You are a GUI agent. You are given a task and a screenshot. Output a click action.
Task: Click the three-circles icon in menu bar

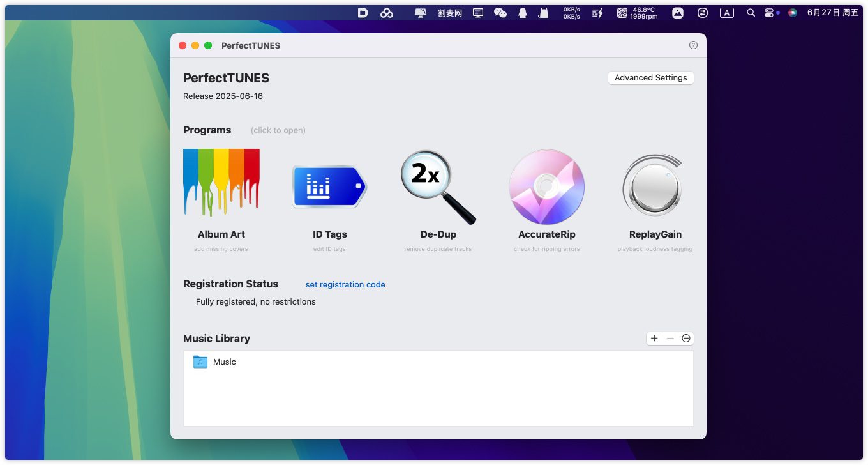click(x=387, y=13)
